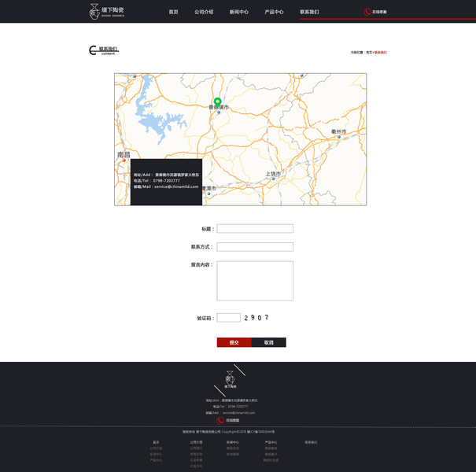
Task: Open 新闻中心 in the top navigation
Action: coord(239,12)
